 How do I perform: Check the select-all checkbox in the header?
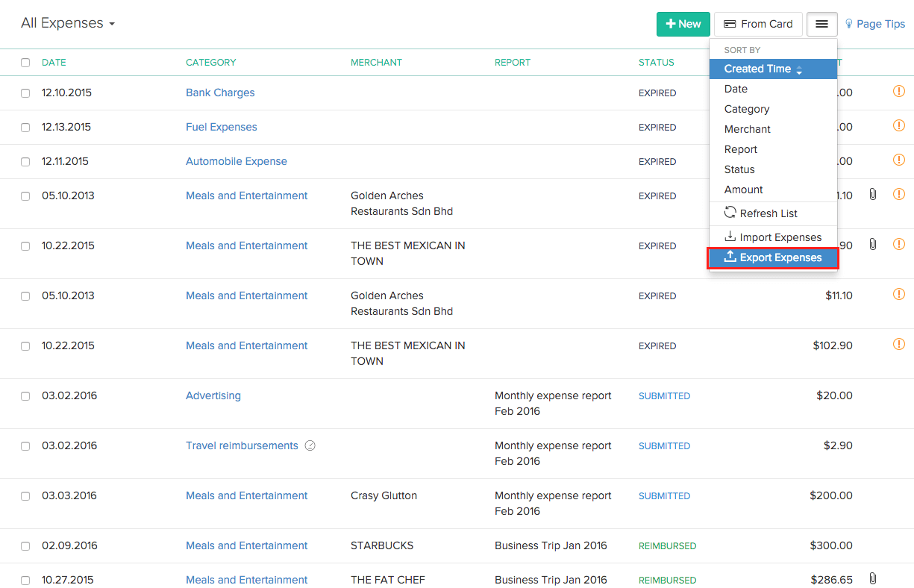click(x=25, y=63)
